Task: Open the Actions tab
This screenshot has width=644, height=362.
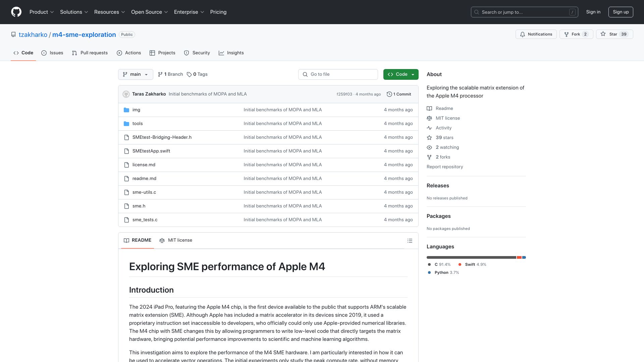Action: [129, 53]
